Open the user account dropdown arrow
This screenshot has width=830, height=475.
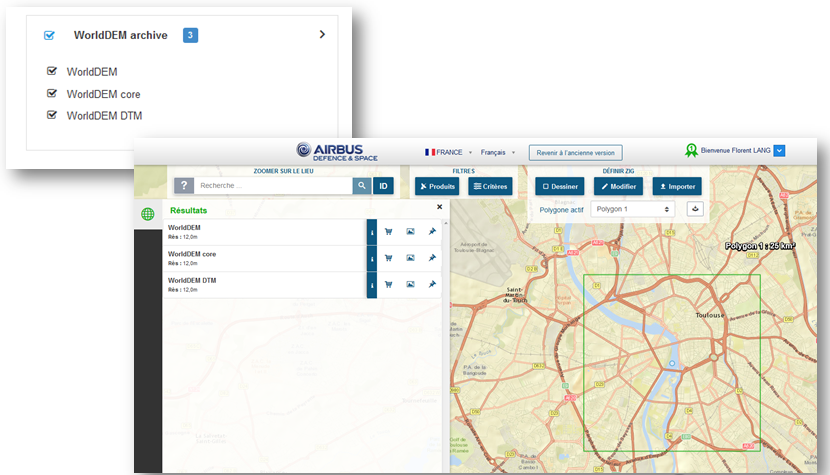(x=779, y=151)
